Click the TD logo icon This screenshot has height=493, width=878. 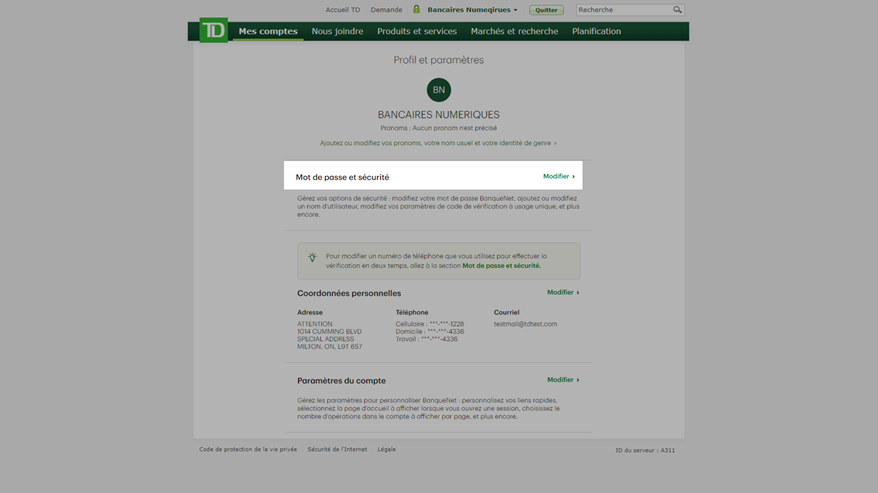[213, 30]
